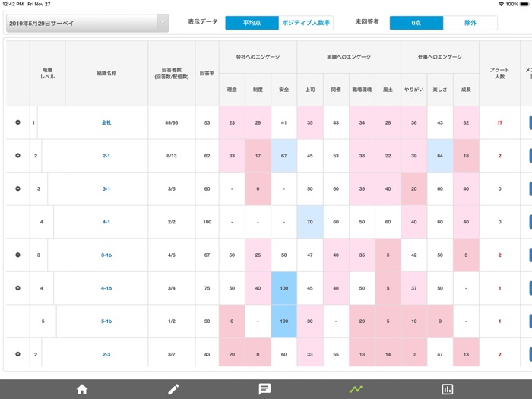Image resolution: width=532 pixels, height=399 pixels.
Task: Set non-respondents to 除外
Action: pyautogui.click(x=470, y=23)
